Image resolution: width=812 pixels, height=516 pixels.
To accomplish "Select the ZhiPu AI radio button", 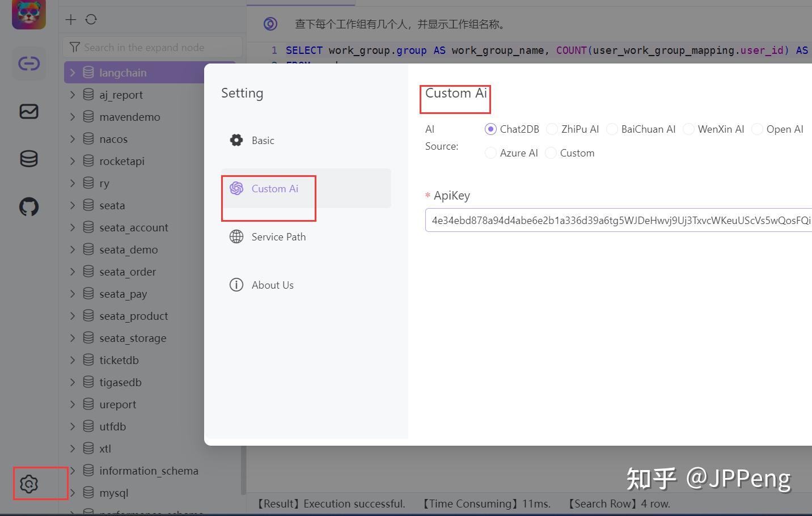I will tap(552, 129).
